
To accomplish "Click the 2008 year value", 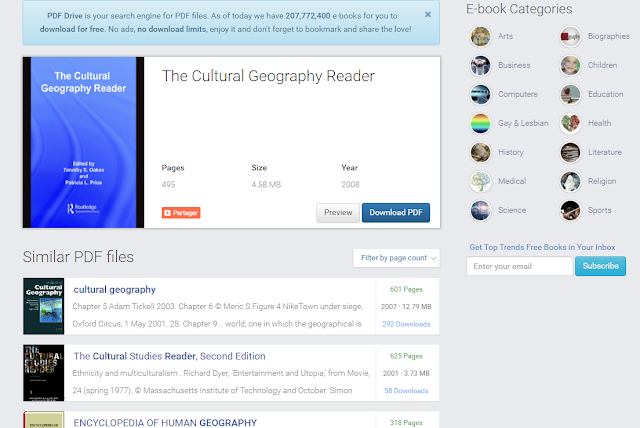I will click(350, 184).
